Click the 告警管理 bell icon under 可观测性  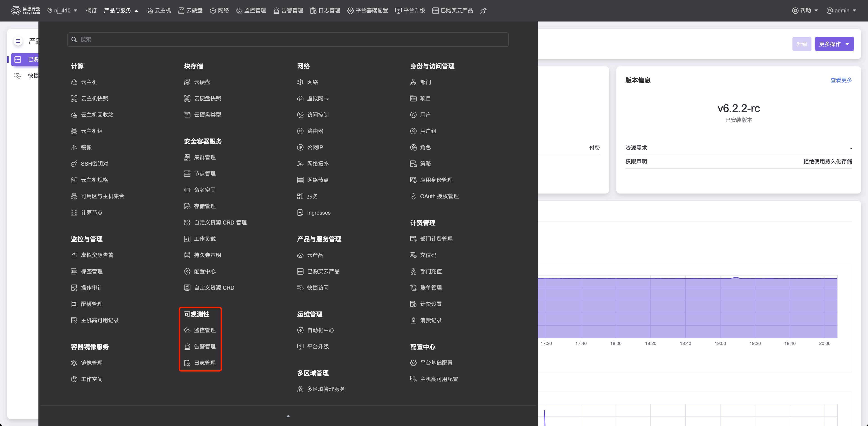[187, 346]
